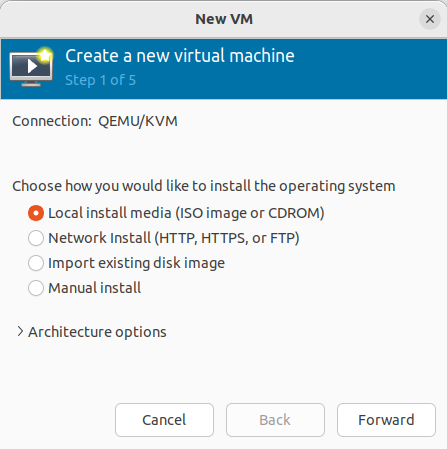The image size is (447, 449).
Task: Click the QEMU/KVM connection value
Action: coord(138,121)
